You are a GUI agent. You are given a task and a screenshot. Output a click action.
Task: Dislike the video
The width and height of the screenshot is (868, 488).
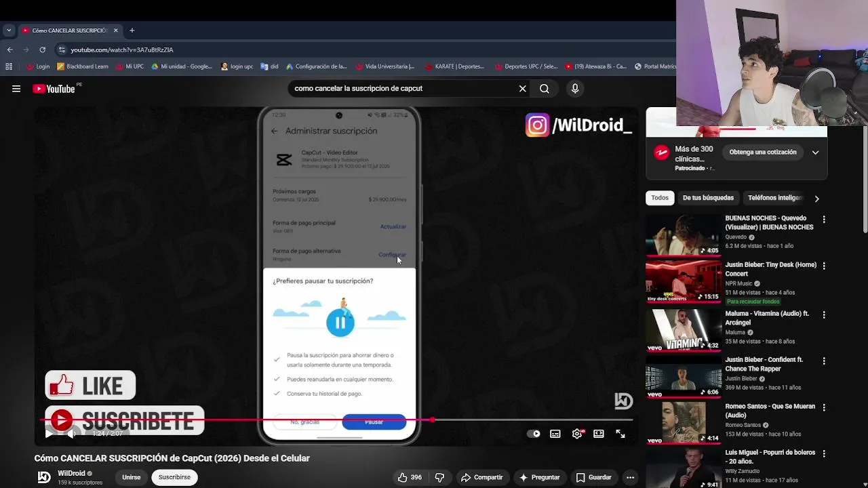[x=439, y=477]
